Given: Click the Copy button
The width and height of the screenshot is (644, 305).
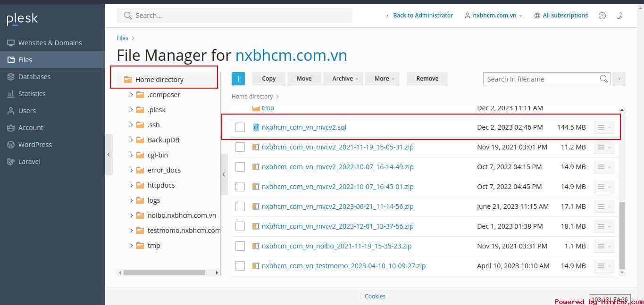Looking at the screenshot, I should point(269,79).
